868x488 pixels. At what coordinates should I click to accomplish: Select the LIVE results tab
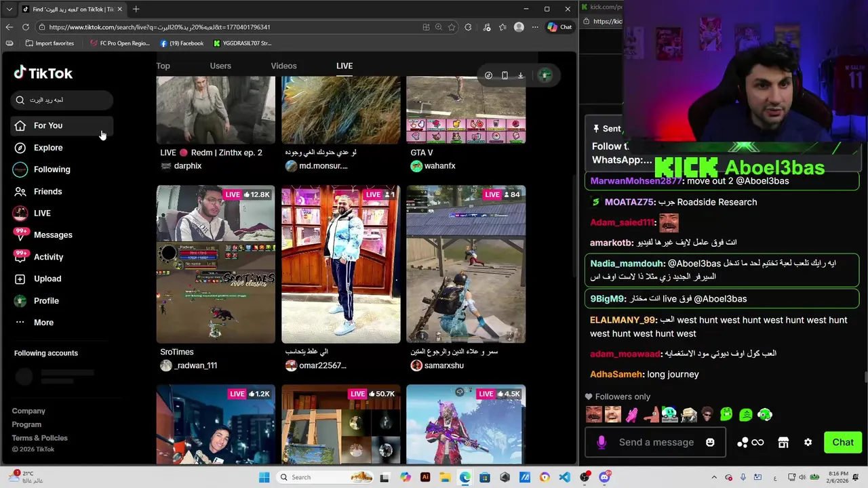[344, 66]
